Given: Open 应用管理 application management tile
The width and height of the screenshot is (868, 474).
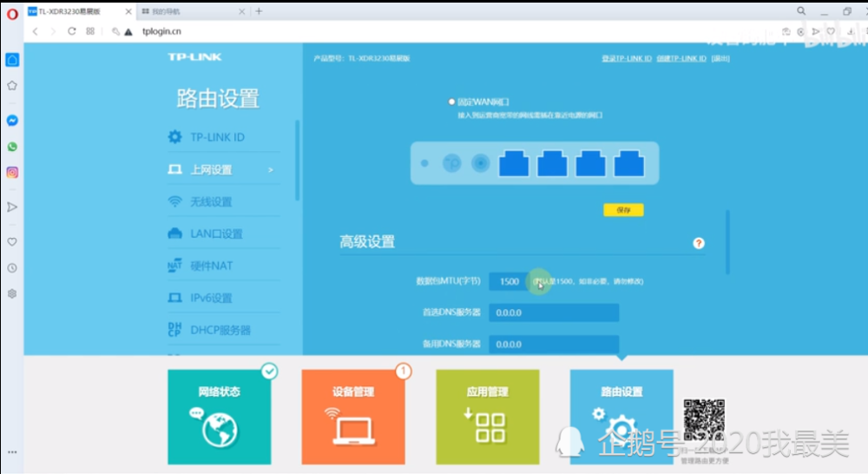Looking at the screenshot, I should tap(487, 416).
